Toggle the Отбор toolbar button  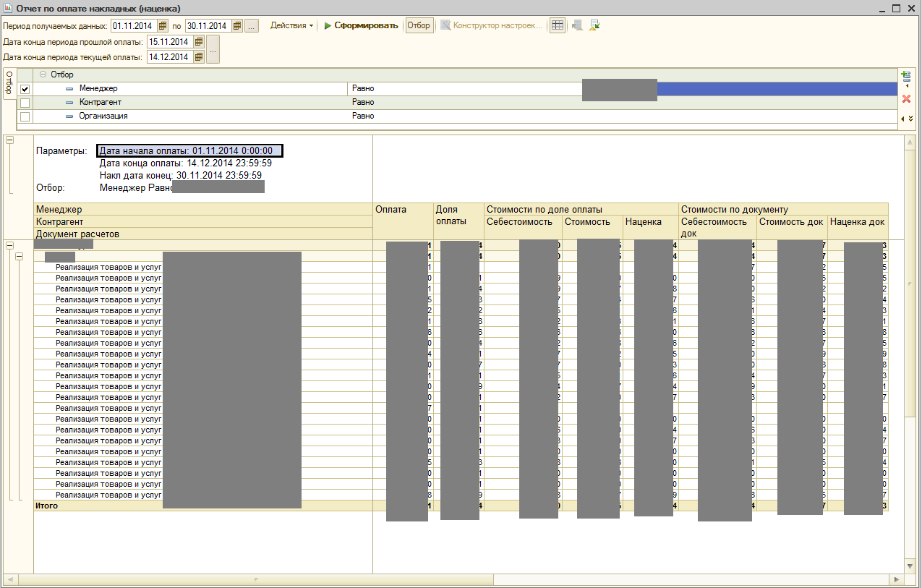pos(418,25)
